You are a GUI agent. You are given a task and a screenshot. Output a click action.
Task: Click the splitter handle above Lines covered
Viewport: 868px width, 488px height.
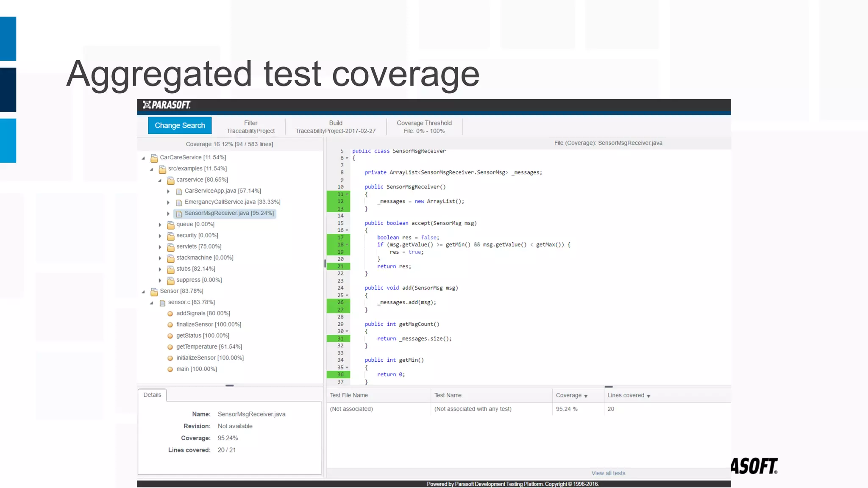tap(609, 387)
